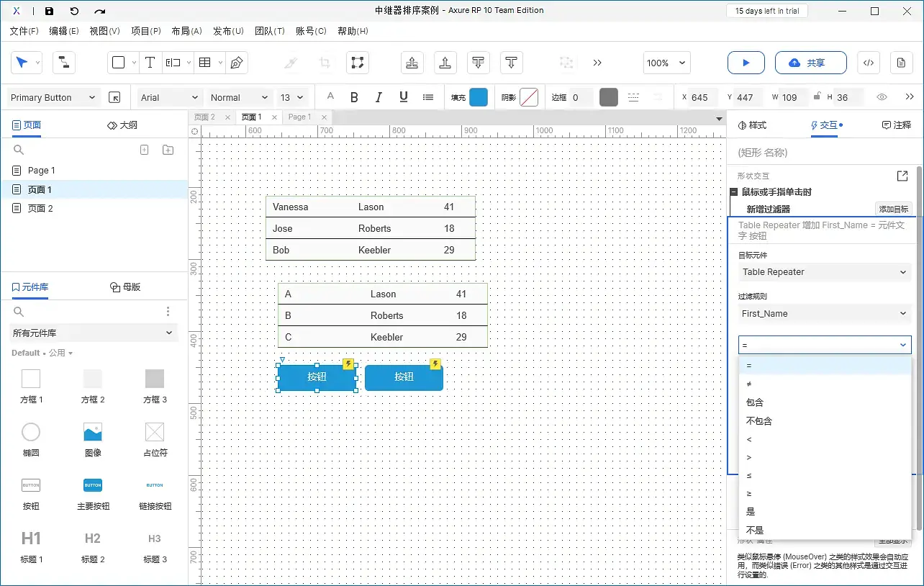924x586 pixels.
Task: Select the Text tool in toolbar
Action: click(x=150, y=63)
